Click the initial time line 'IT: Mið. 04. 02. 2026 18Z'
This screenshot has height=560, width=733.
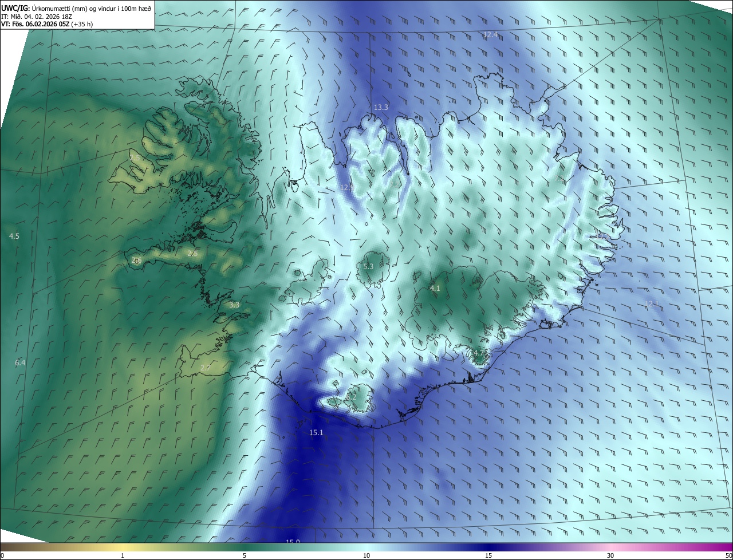37,17
